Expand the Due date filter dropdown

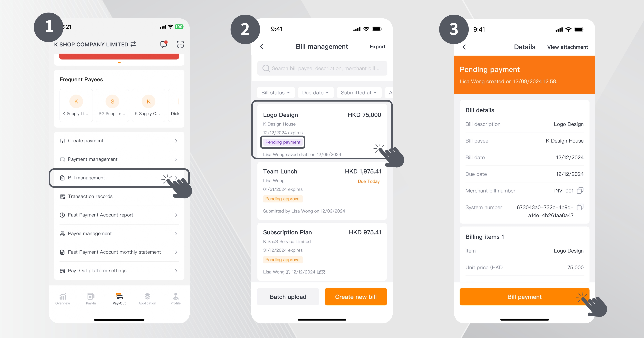pos(315,93)
